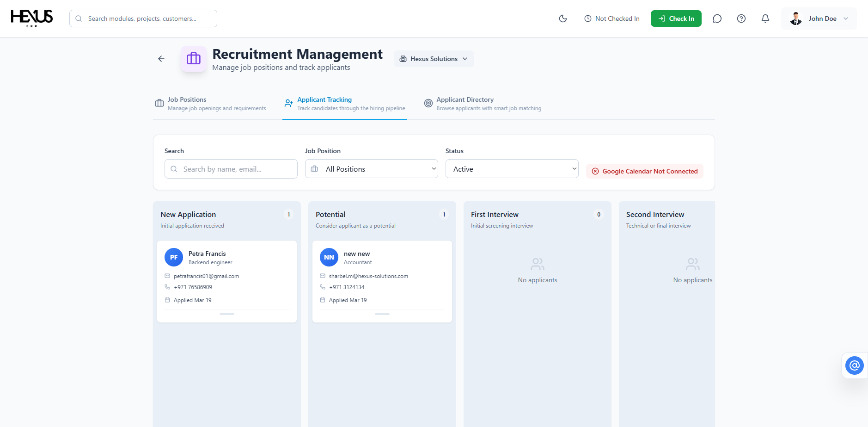This screenshot has height=427, width=868.
Task: Expand new new card handle bar
Action: 382,314
